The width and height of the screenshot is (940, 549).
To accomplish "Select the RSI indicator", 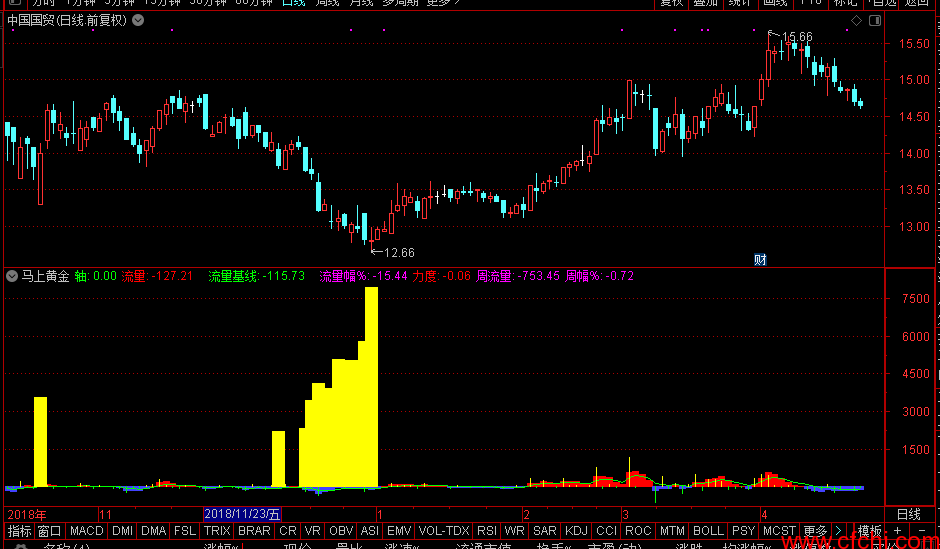I will 487,530.
